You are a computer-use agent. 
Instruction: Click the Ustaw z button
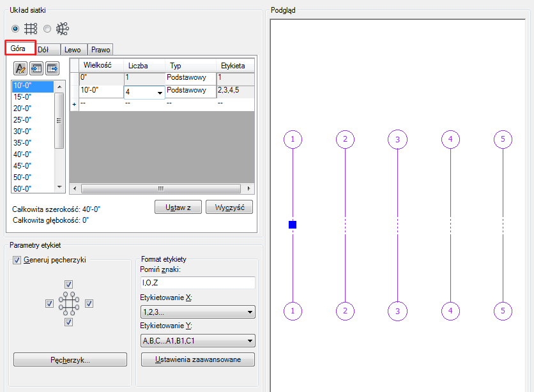click(x=178, y=207)
